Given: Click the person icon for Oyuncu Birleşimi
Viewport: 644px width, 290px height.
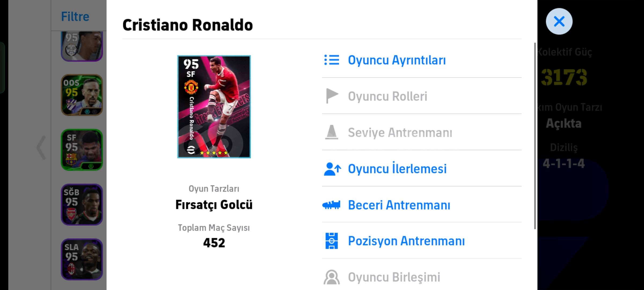Looking at the screenshot, I should pyautogui.click(x=332, y=277).
